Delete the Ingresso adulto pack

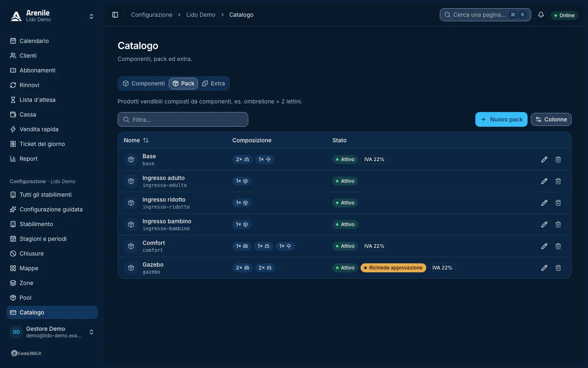(558, 181)
